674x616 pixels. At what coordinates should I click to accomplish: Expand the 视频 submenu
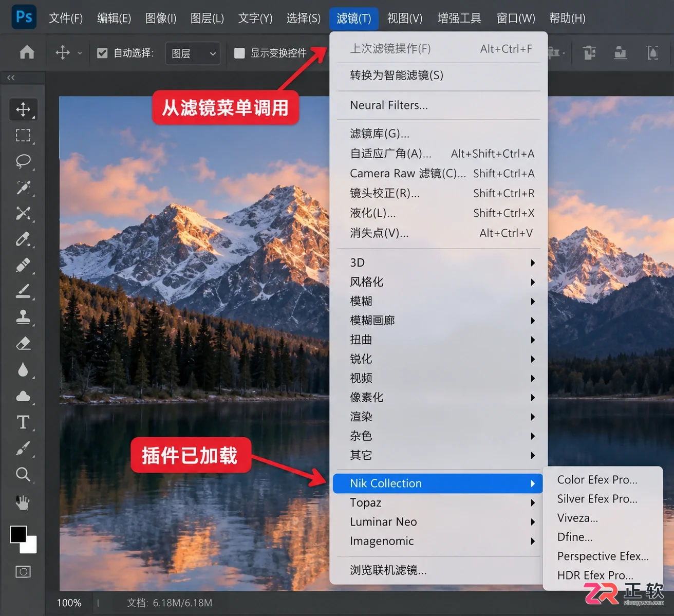[x=438, y=378]
